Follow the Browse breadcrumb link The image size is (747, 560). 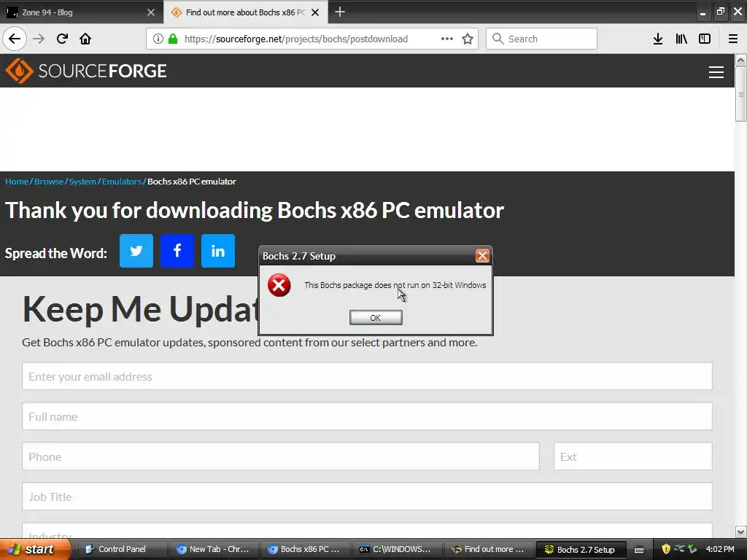pos(49,182)
